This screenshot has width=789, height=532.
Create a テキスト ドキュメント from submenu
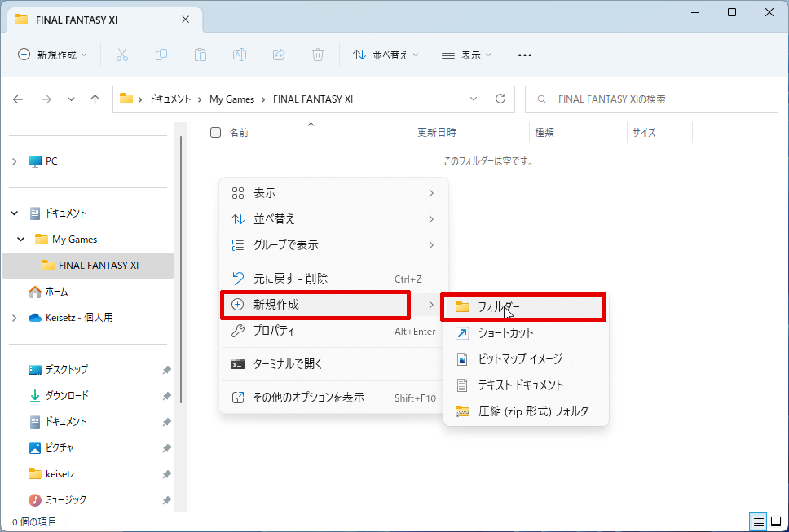point(526,385)
